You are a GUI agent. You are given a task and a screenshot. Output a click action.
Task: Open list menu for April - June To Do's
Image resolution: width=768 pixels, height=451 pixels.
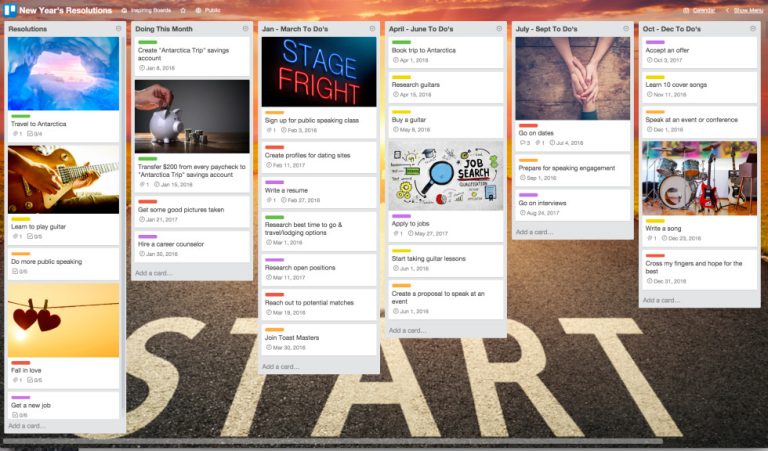pos(499,29)
